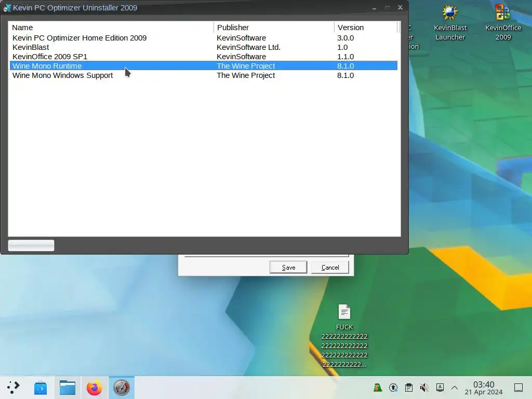Open the KDE application launcher

[14, 388]
